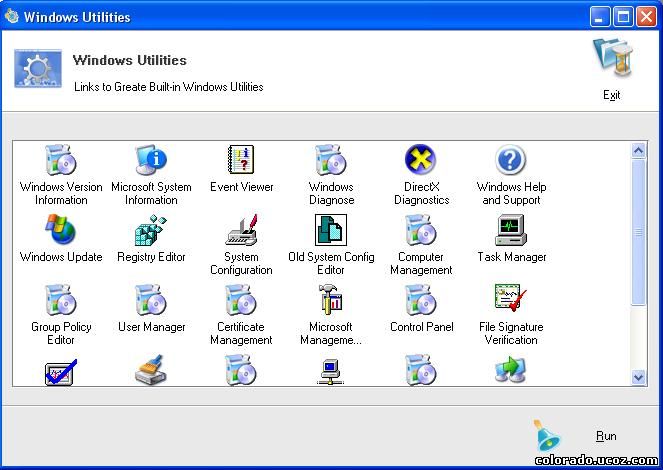Click the 'Control Panel' label text

tap(422, 327)
